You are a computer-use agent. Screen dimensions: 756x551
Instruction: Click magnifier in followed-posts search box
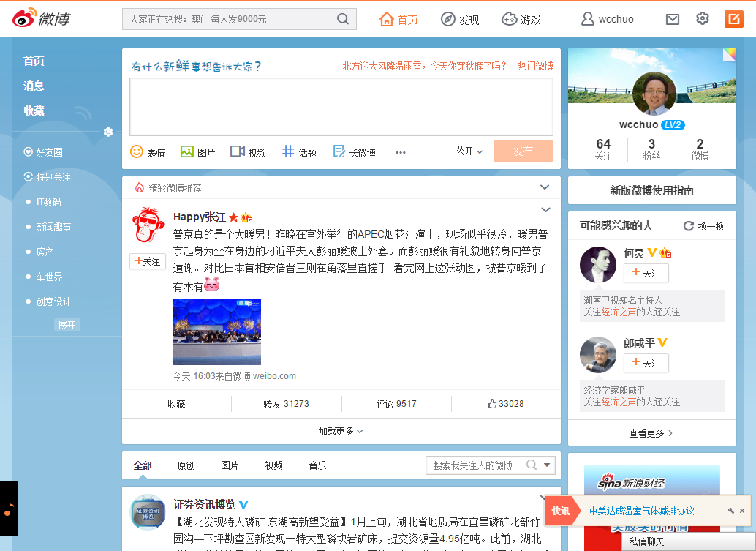click(532, 465)
